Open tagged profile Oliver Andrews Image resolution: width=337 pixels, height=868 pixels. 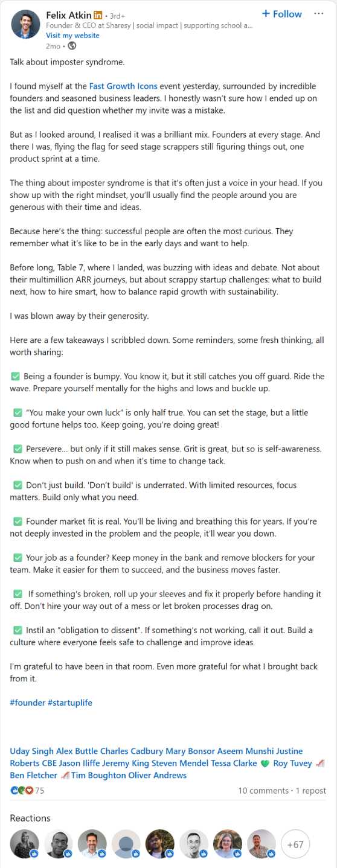[158, 776]
